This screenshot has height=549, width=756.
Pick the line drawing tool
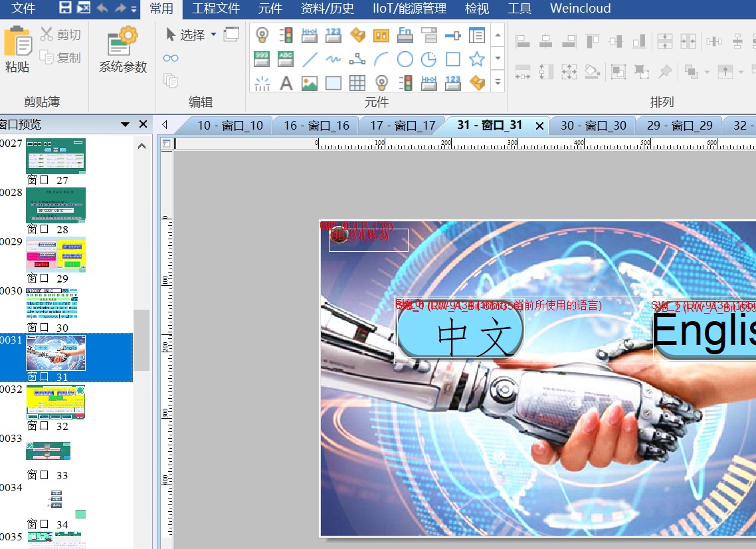[310, 59]
